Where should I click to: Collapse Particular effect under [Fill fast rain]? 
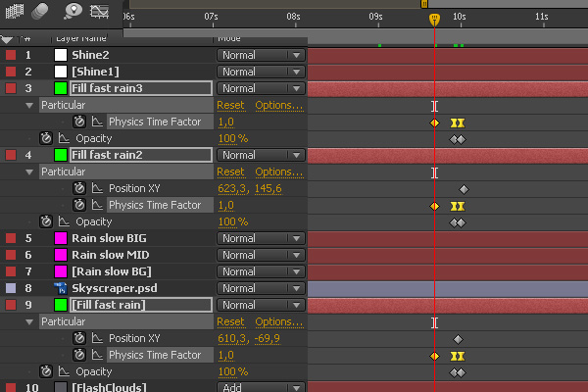[x=29, y=321]
